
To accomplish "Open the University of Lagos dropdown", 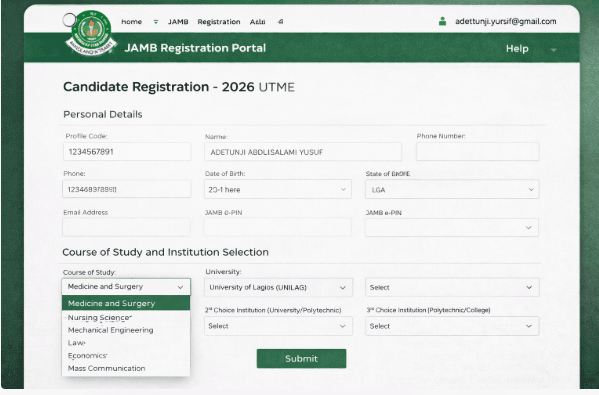I will [x=278, y=287].
